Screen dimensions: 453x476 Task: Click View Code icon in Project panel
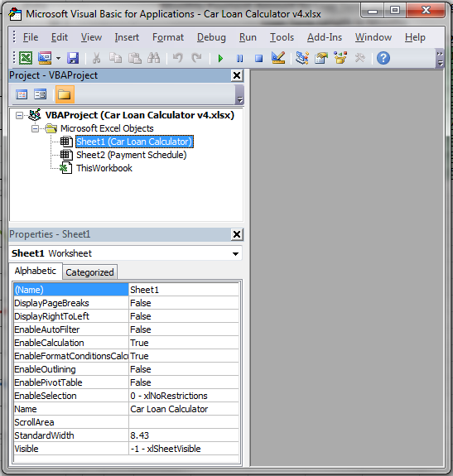tap(22, 94)
